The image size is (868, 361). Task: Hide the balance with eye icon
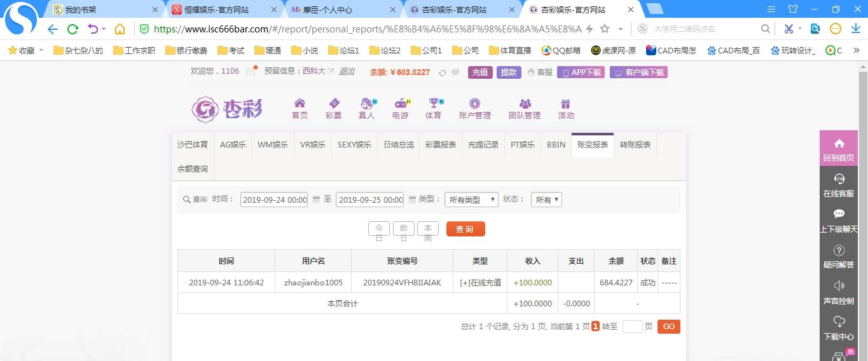455,72
